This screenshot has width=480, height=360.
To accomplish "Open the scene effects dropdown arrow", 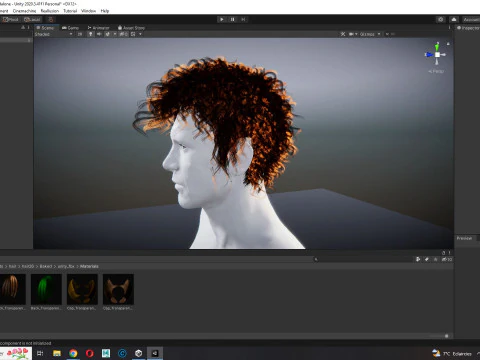I will (115, 34).
